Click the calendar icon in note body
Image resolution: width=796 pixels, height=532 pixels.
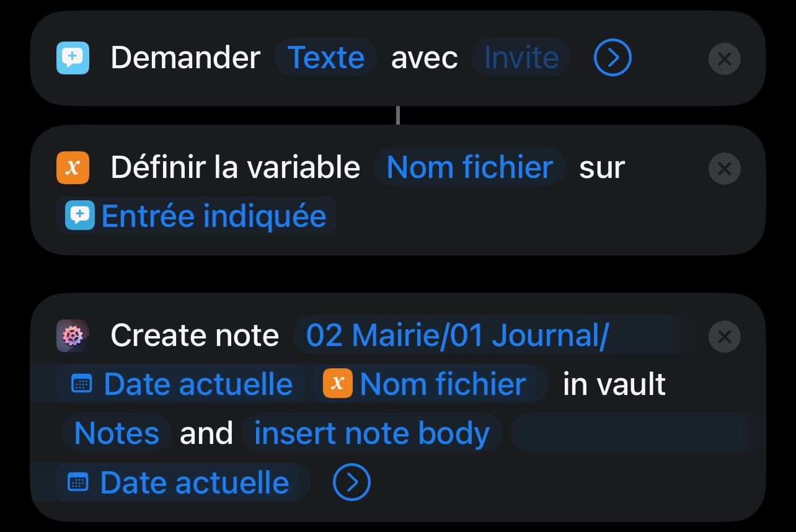[x=78, y=482]
